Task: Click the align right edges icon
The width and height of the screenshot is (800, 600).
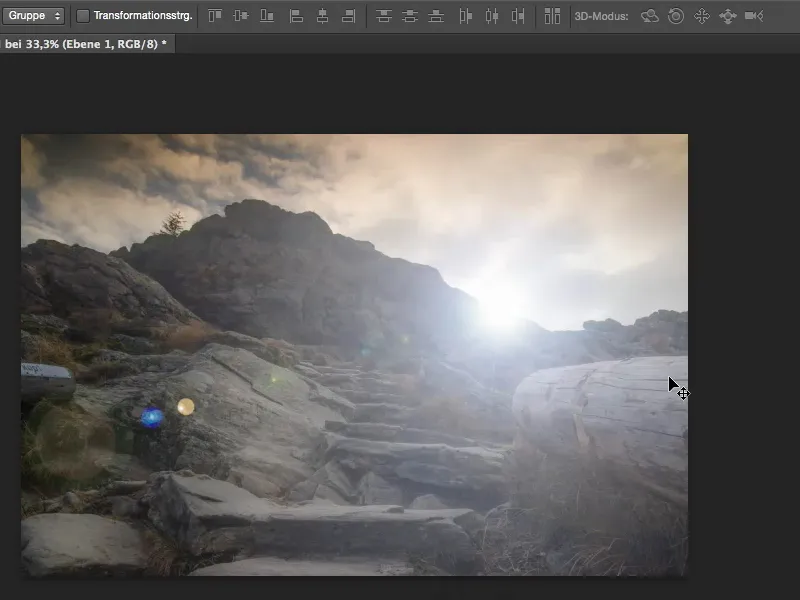Action: coord(348,16)
